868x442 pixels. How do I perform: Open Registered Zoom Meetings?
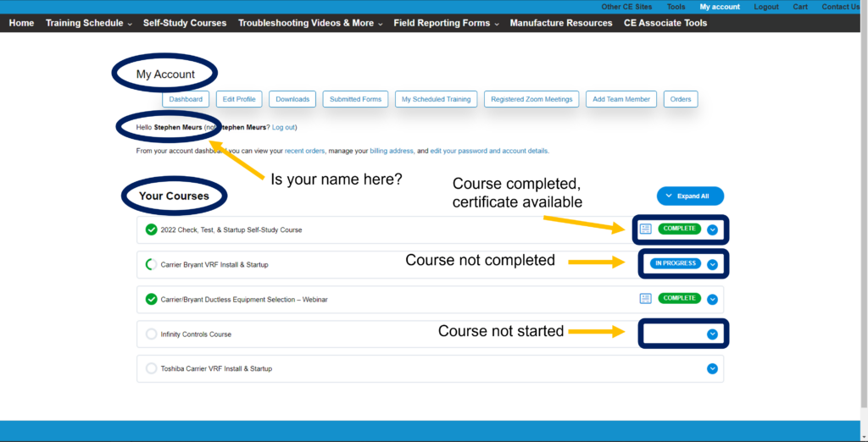click(x=531, y=99)
